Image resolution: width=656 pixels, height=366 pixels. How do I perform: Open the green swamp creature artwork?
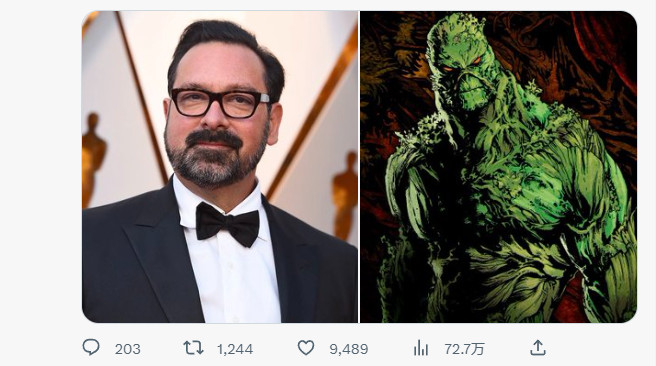[x=498, y=167]
